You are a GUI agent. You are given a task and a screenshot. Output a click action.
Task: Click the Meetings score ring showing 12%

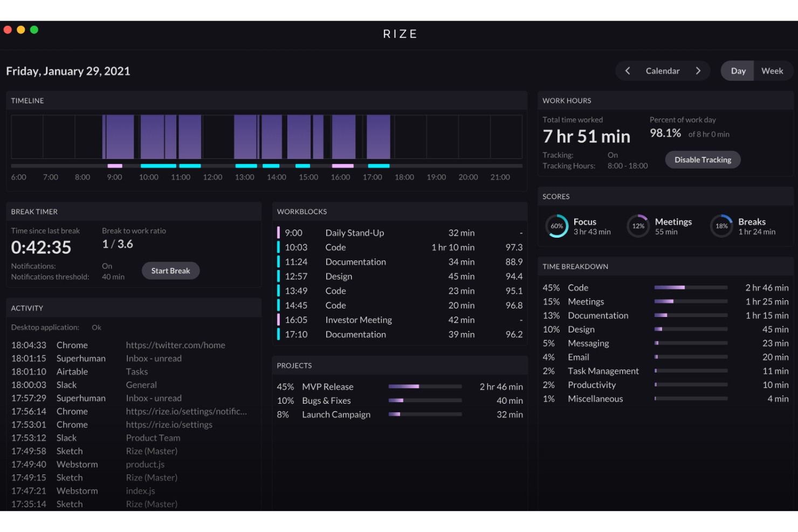[x=638, y=226]
